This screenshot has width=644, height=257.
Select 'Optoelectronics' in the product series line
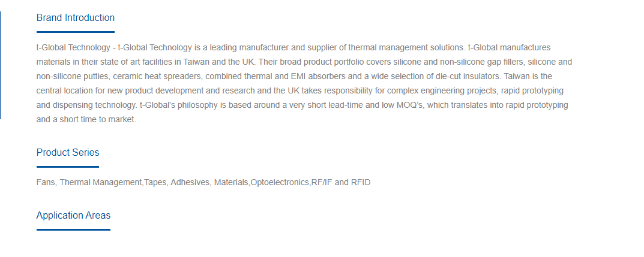coord(279,182)
